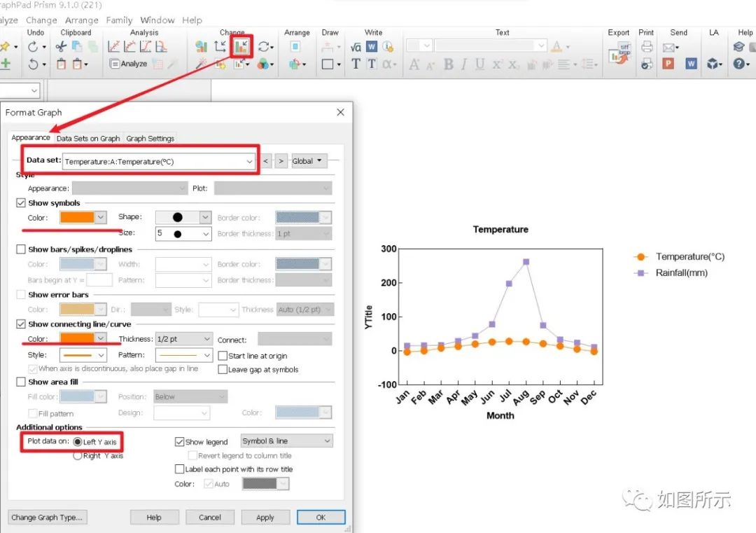Open the Global dropdown button

pos(309,161)
